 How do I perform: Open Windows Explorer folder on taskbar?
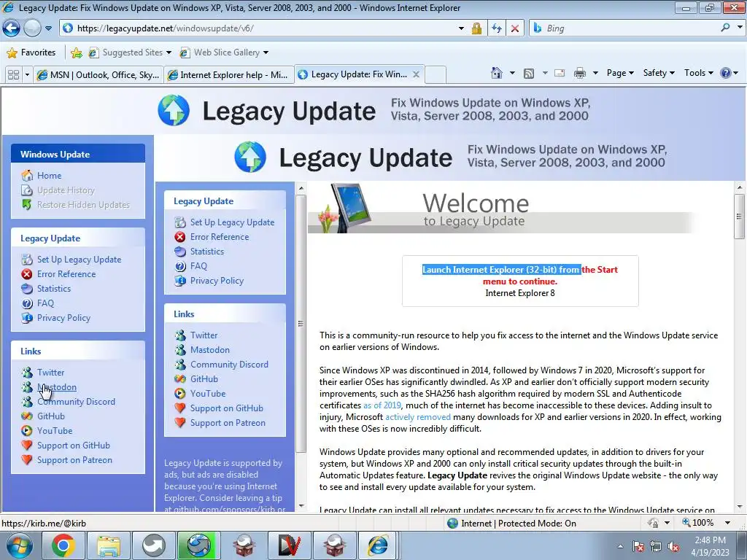108,545
